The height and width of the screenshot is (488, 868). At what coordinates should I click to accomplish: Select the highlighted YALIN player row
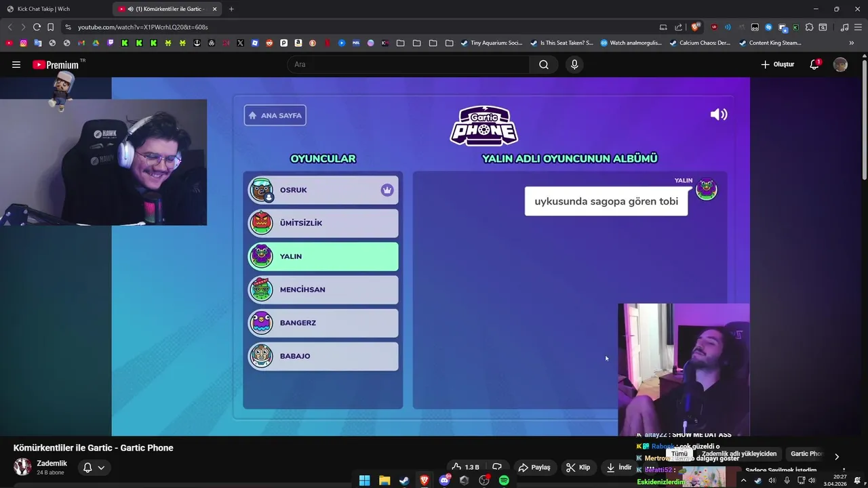(323, 256)
